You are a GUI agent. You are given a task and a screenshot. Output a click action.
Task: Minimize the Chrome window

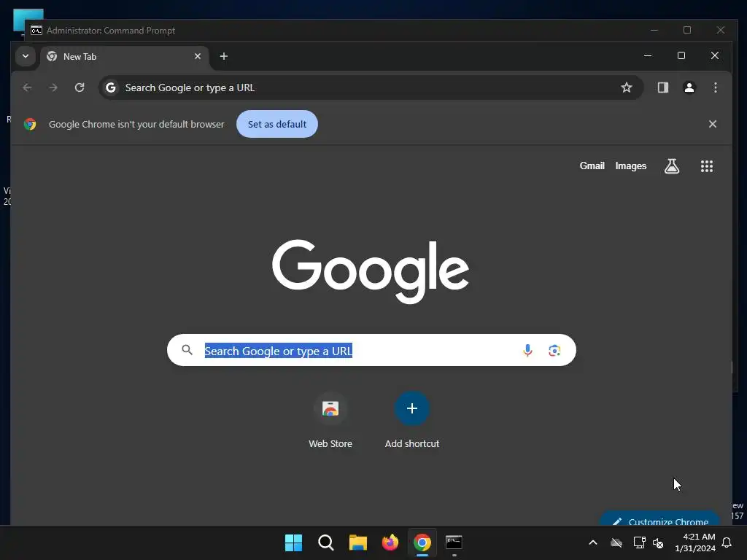pyautogui.click(x=648, y=55)
